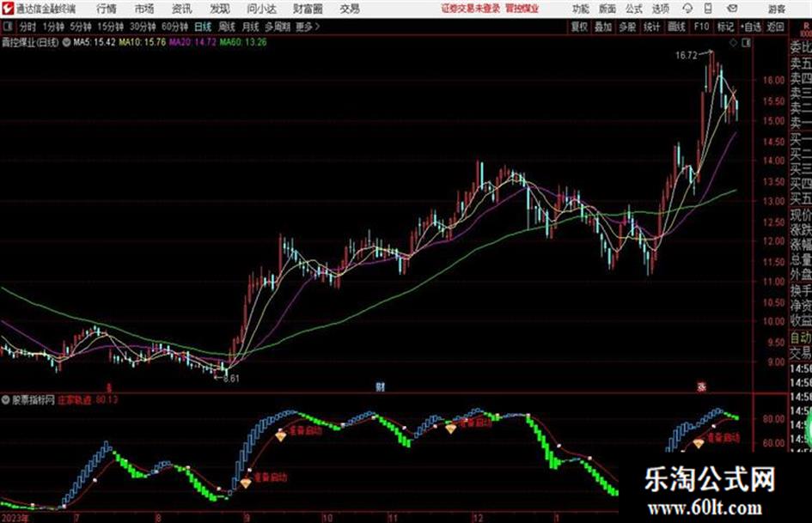Select the 月线 monthly period tab
The width and height of the screenshot is (812, 523).
tap(251, 27)
